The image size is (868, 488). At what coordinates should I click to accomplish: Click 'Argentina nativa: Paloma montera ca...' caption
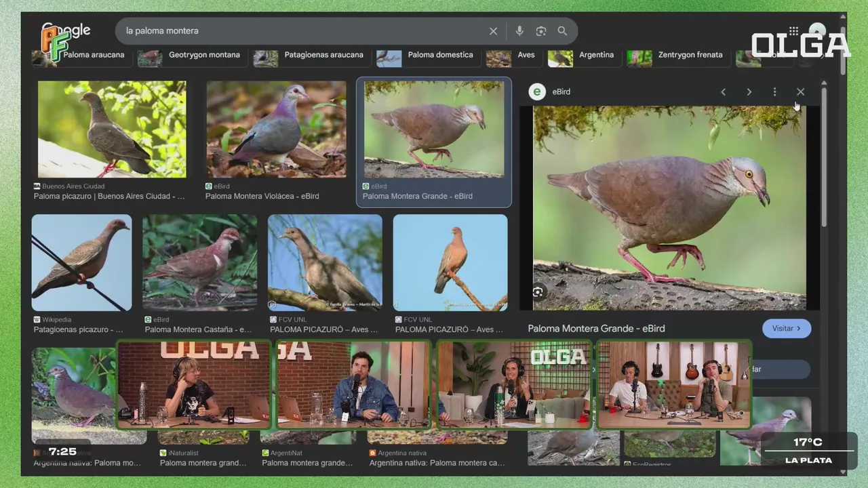[x=437, y=464]
